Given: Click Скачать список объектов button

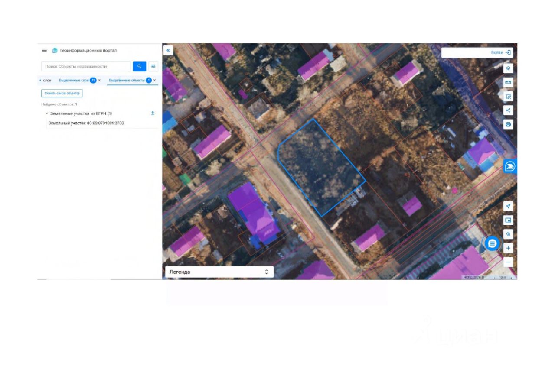Looking at the screenshot, I should 62,93.
